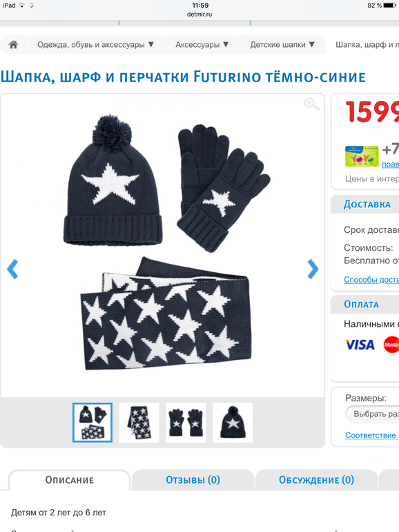The height and width of the screenshot is (532, 399).
Task: Open 'Способы доставки' link
Action: point(371,280)
